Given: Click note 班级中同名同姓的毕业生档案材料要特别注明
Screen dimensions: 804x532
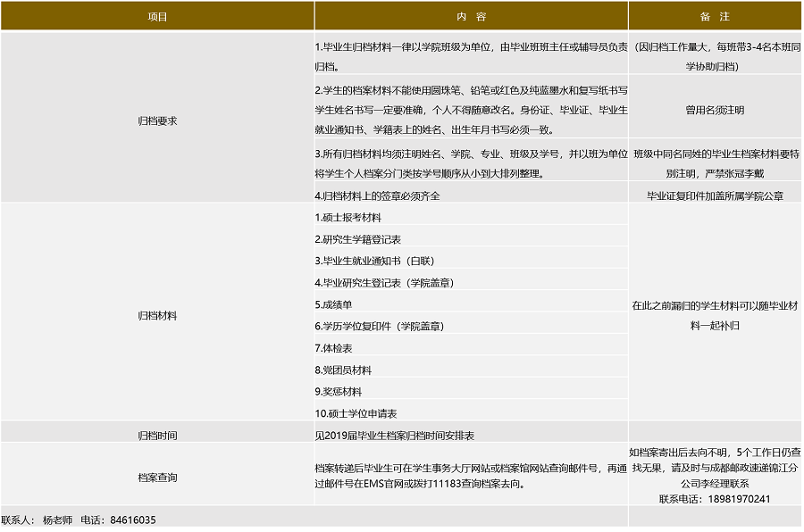Looking at the screenshot, I should tap(715, 163).
